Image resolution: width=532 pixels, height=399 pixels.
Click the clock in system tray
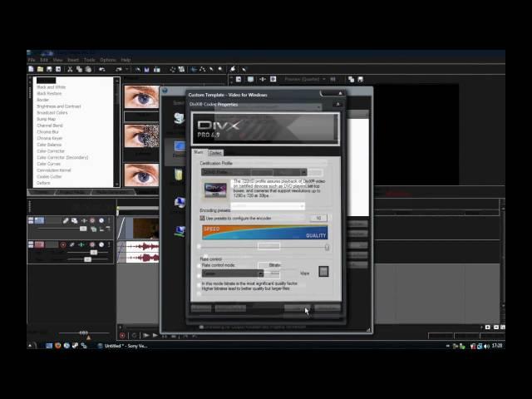coord(497,346)
